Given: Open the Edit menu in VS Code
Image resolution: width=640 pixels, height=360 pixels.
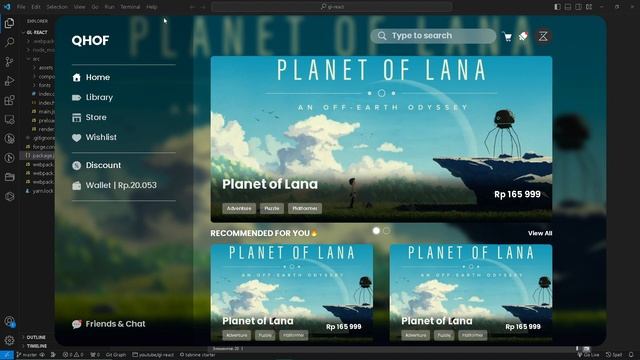Looking at the screenshot, I should (x=36, y=7).
